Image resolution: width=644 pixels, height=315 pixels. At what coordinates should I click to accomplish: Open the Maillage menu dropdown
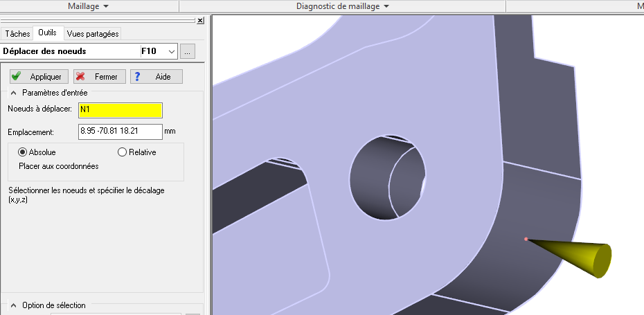click(x=89, y=6)
